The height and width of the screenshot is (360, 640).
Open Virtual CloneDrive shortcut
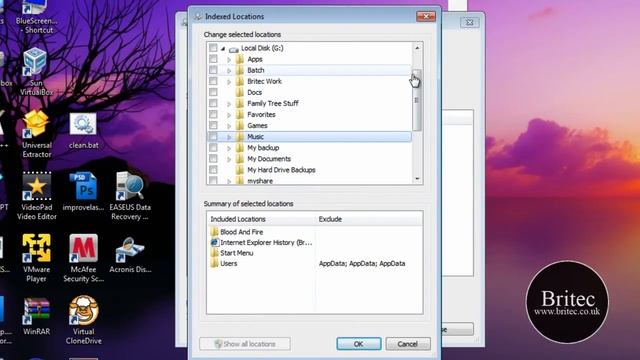[83, 320]
